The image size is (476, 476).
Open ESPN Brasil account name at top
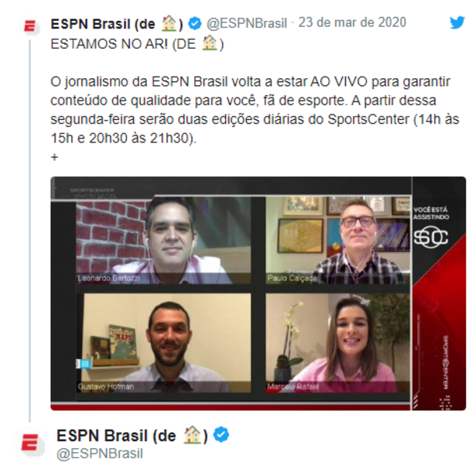click(117, 24)
